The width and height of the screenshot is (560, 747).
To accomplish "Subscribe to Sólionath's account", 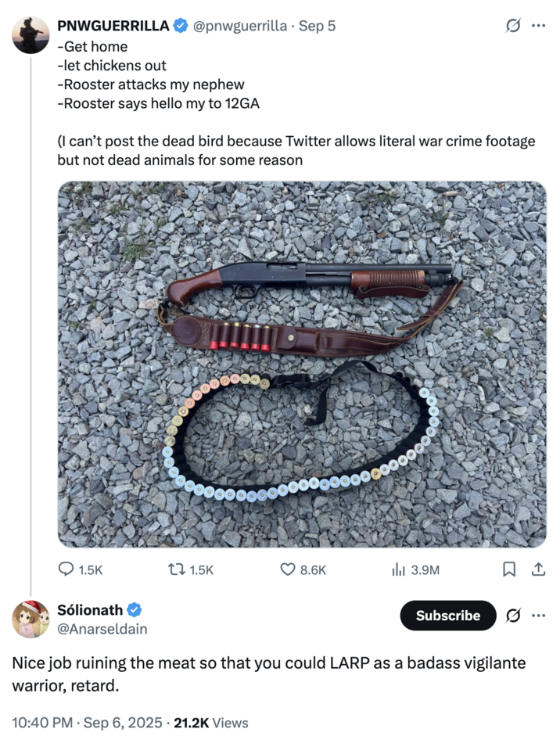I will pos(447,616).
